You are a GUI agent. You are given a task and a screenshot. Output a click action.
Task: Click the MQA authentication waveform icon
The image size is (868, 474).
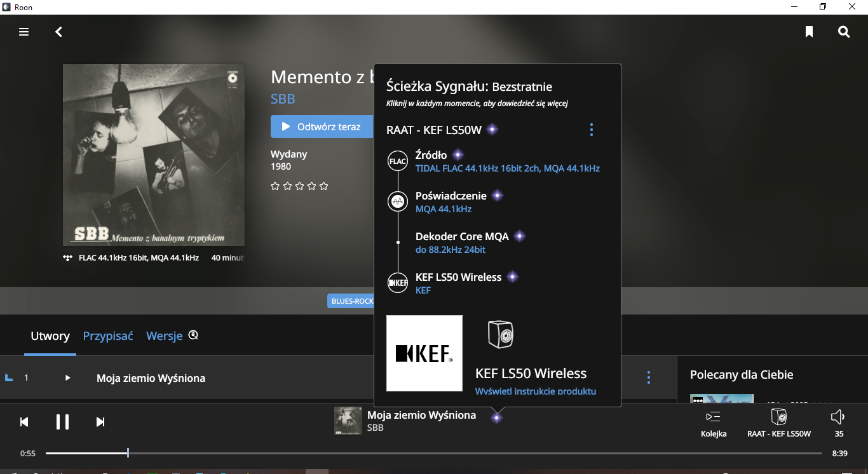[398, 202]
